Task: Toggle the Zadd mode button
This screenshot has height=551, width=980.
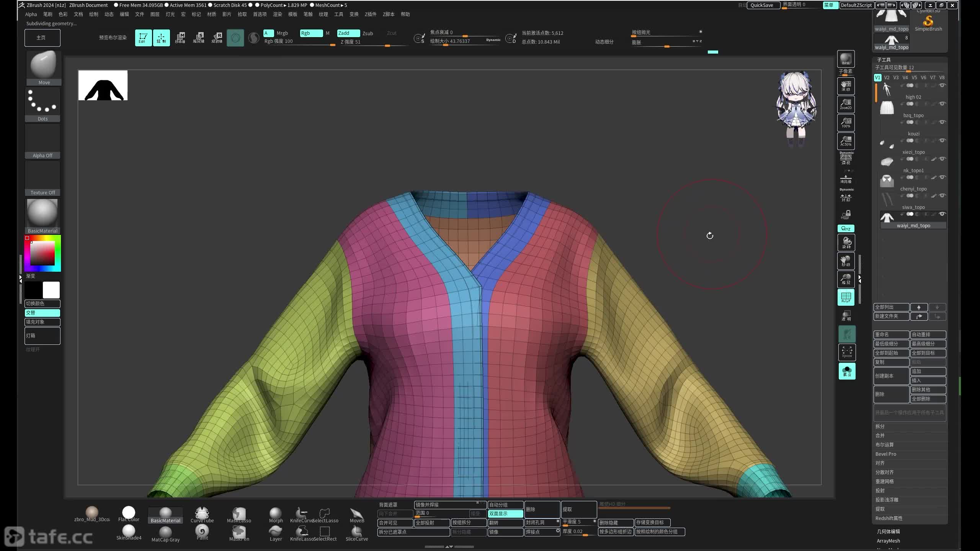Action: (x=348, y=33)
